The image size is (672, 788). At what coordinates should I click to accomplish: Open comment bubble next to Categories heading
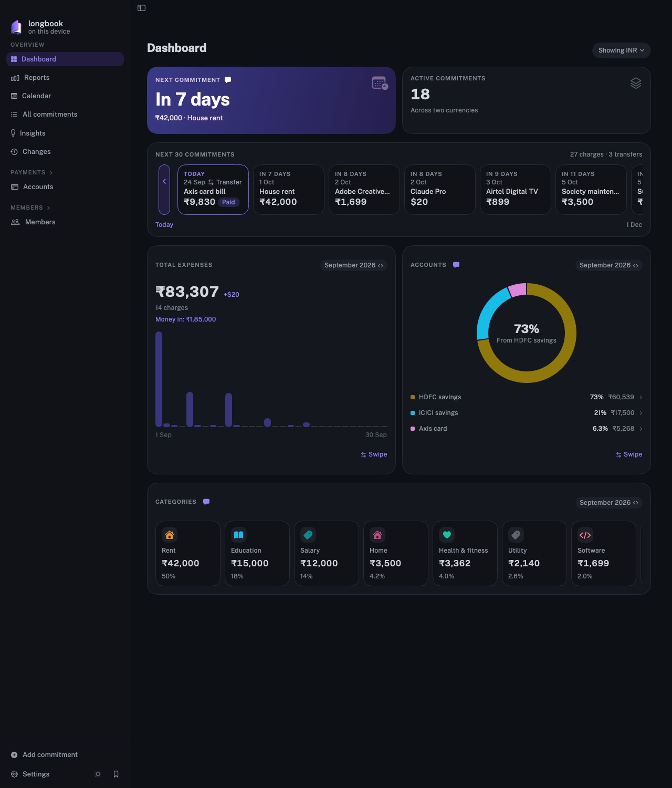tap(206, 502)
